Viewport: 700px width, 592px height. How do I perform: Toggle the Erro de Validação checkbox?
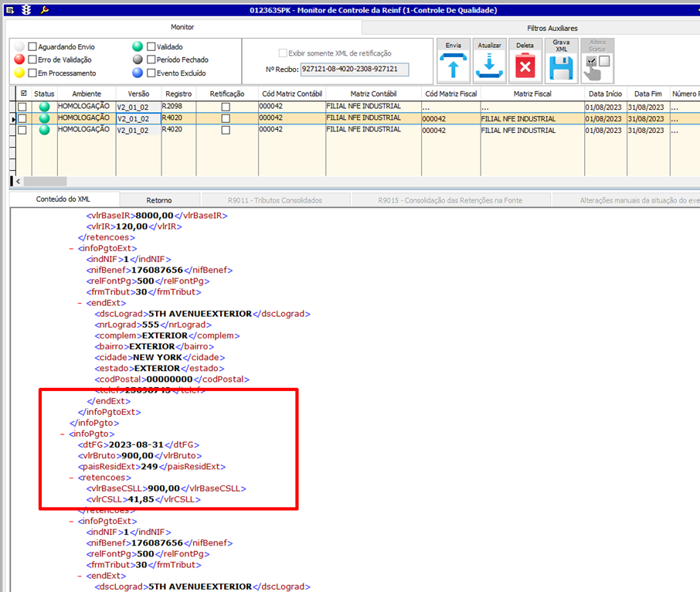click(x=32, y=60)
